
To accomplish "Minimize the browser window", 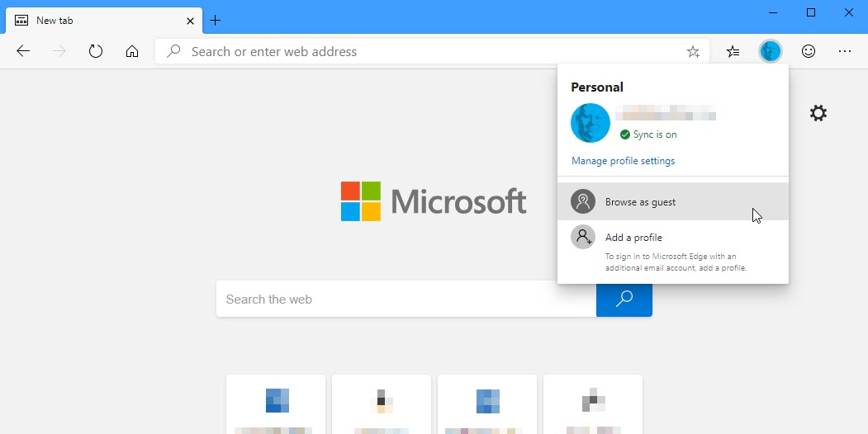I will 773,12.
